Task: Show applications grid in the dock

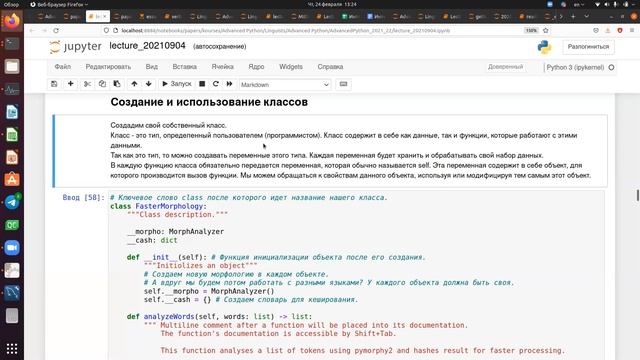Action: pyautogui.click(x=12, y=349)
